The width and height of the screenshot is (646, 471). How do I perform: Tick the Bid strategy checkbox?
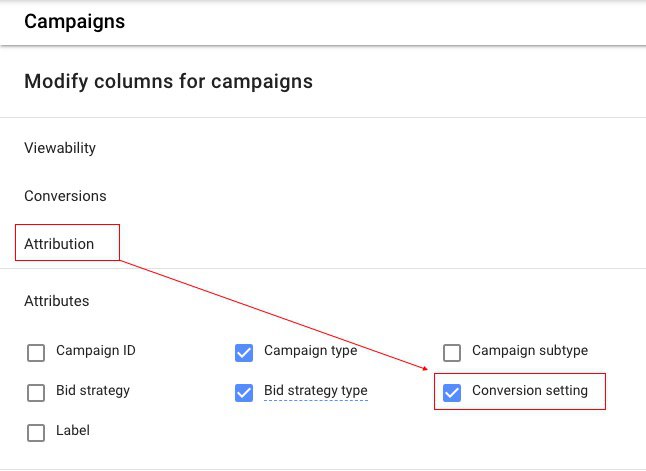click(x=36, y=392)
